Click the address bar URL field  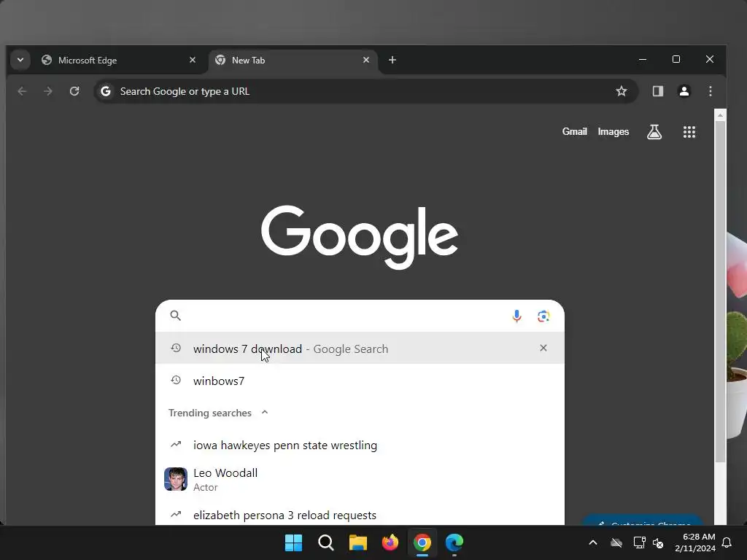point(366,91)
